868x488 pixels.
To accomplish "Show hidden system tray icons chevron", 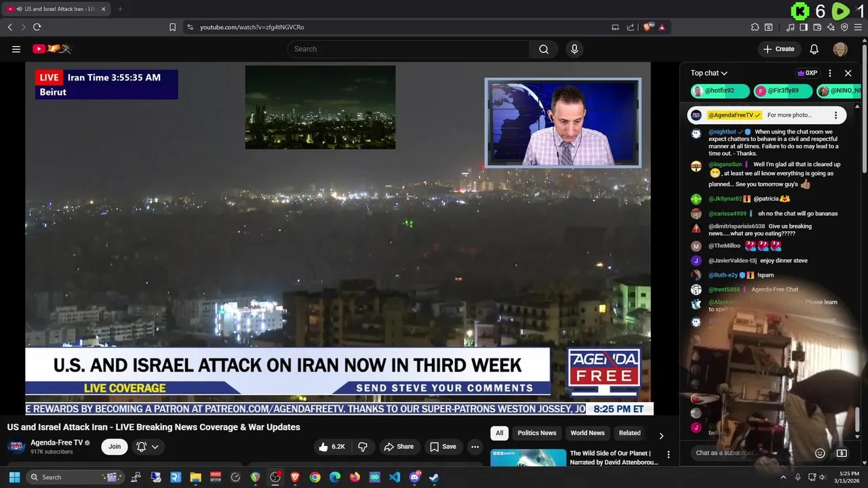I will [x=783, y=477].
